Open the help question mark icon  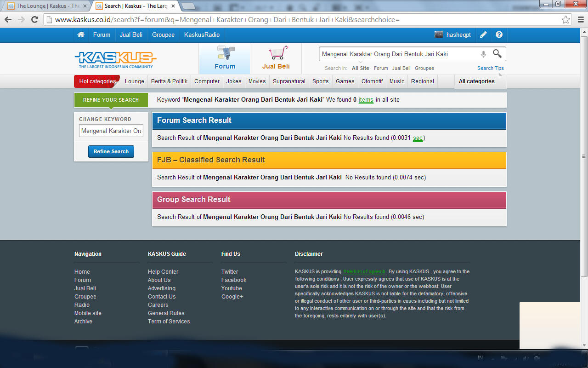[x=499, y=35]
